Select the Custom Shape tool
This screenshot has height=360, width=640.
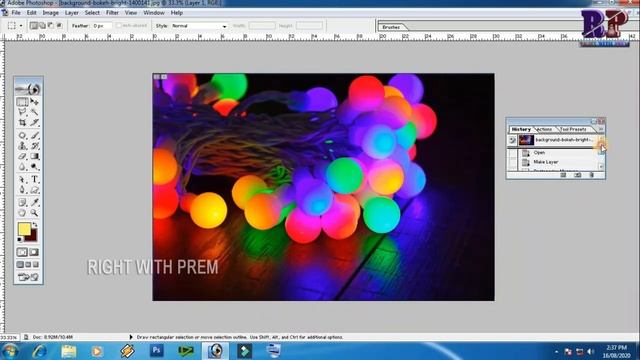pos(35,190)
